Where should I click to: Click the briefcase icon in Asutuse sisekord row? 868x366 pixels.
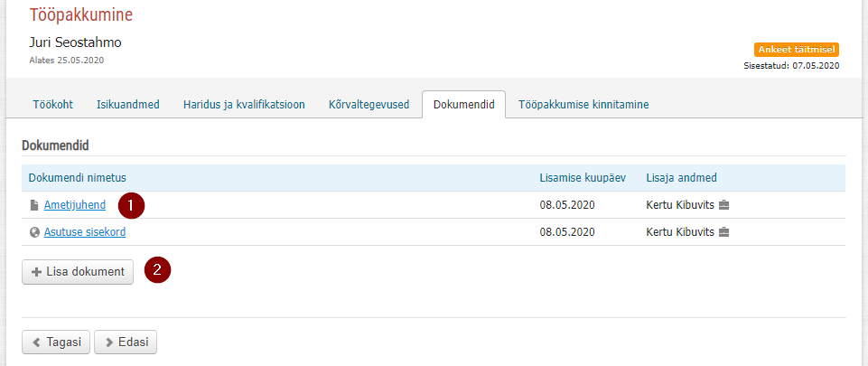[x=723, y=232]
